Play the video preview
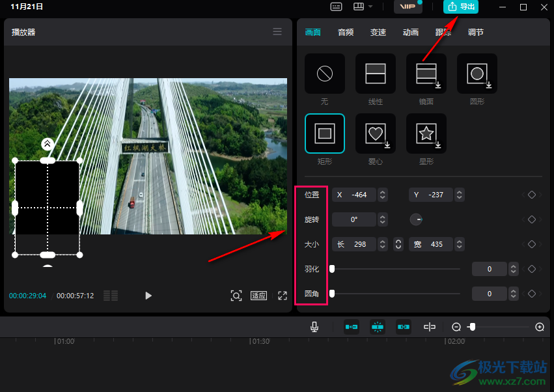554x392 pixels. (x=148, y=296)
